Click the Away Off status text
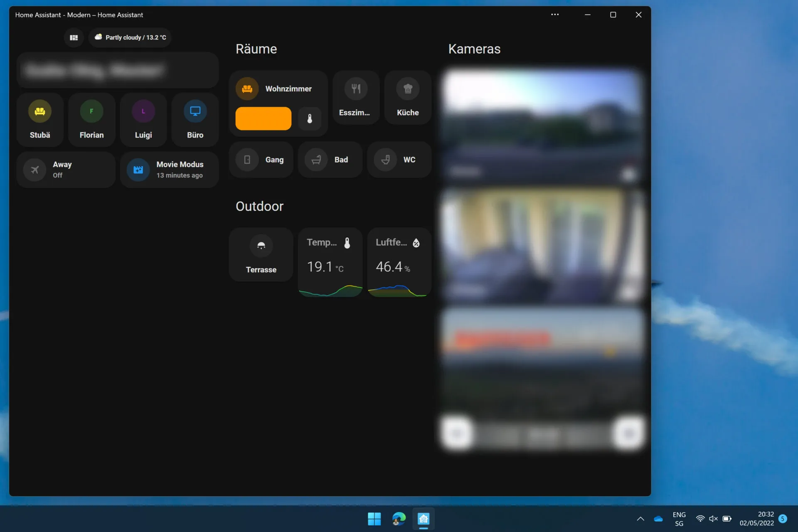The width and height of the screenshot is (798, 532). (57, 175)
